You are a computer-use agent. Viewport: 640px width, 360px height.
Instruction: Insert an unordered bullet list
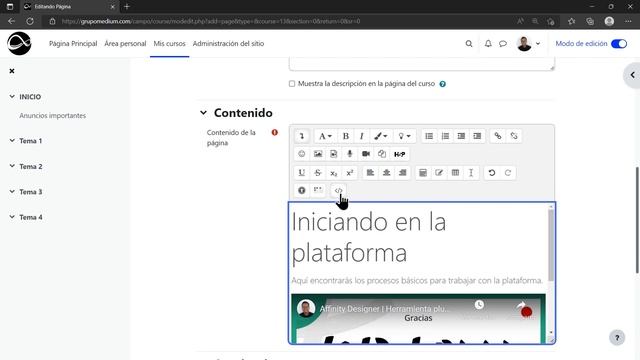429,136
